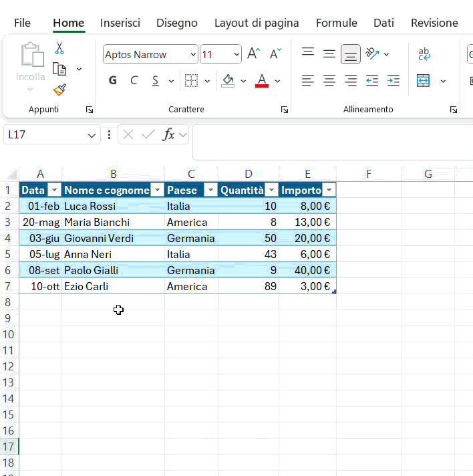The image size is (473, 476).
Task: Click the Cut scissors icon
Action: pyautogui.click(x=59, y=48)
